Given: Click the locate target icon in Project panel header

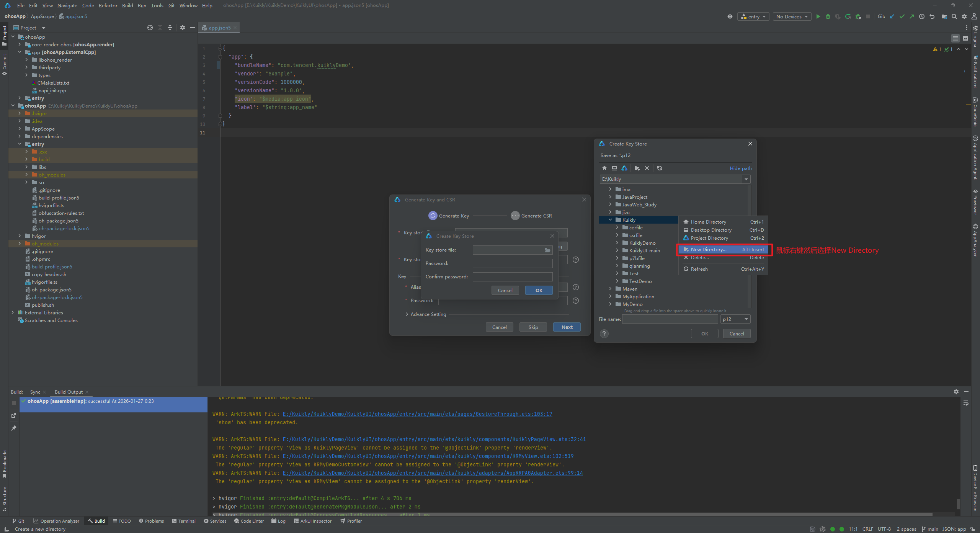Looking at the screenshot, I should 150,28.
